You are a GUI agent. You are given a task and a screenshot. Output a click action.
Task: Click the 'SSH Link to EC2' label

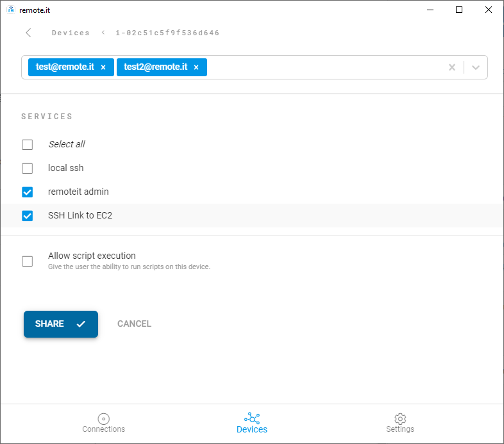pyautogui.click(x=80, y=215)
